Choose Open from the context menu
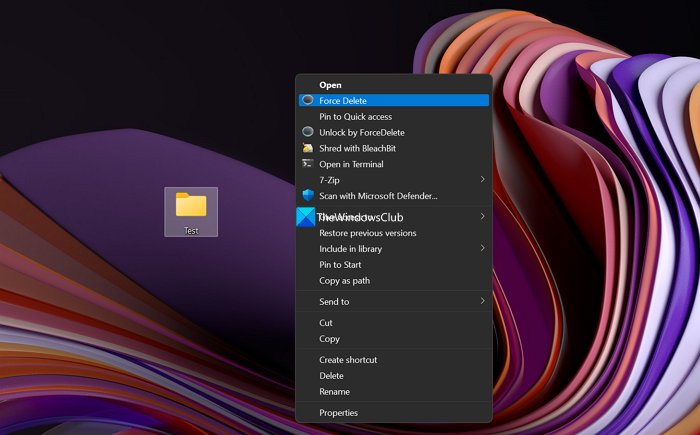This screenshot has height=435, width=700. tap(394, 85)
